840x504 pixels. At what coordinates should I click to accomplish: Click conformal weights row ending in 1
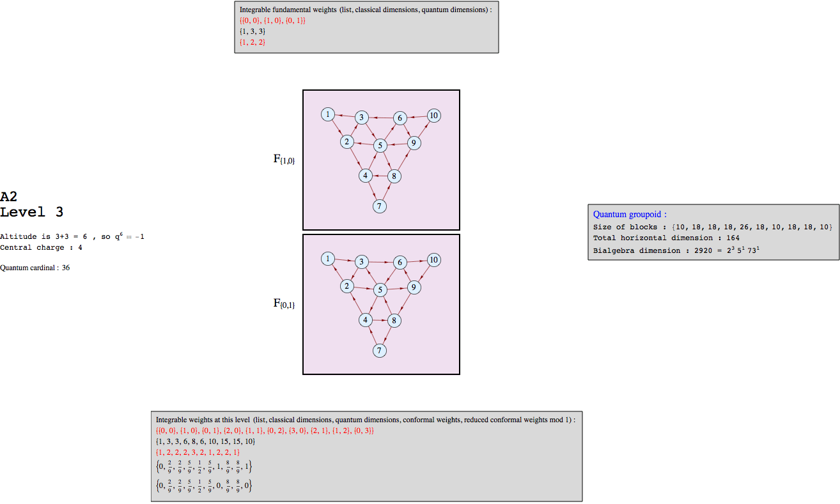click(205, 468)
